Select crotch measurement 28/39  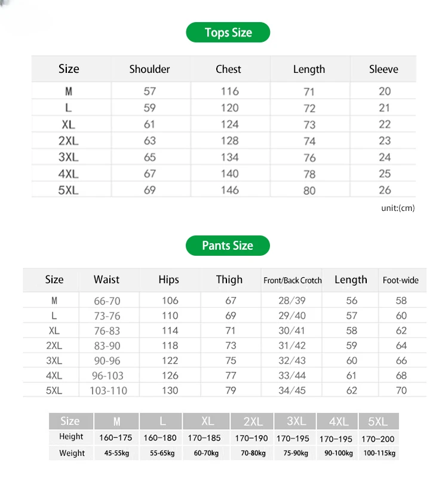point(292,301)
